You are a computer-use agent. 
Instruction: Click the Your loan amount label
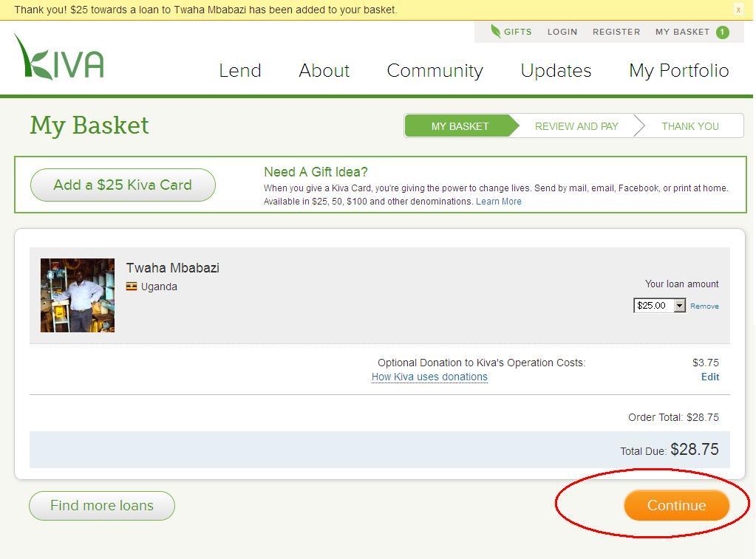point(682,284)
